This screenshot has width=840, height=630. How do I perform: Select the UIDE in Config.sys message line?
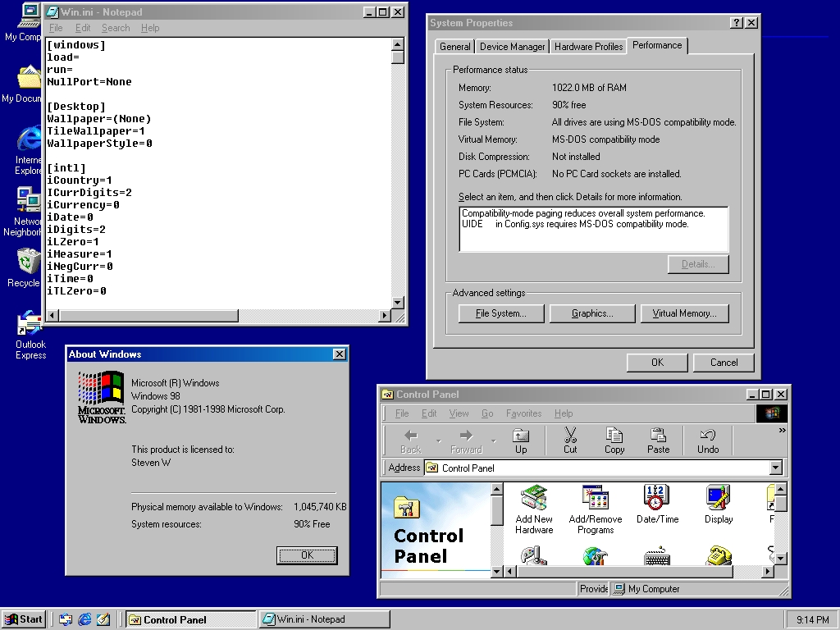tap(575, 224)
